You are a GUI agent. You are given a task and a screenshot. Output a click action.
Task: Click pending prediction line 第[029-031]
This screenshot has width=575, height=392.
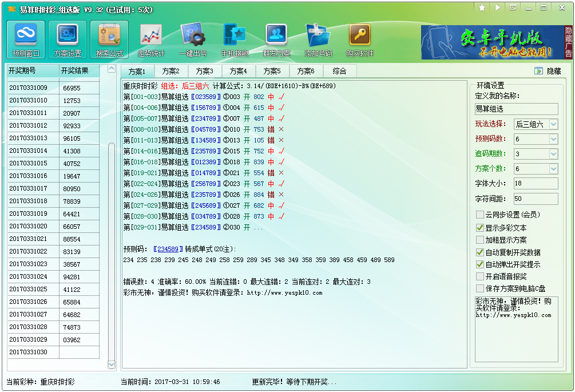point(193,227)
